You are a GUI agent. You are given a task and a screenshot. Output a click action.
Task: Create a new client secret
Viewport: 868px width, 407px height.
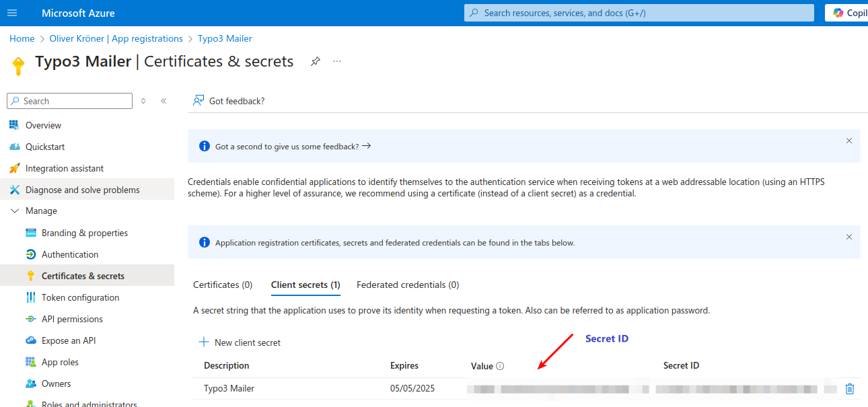[x=240, y=342]
